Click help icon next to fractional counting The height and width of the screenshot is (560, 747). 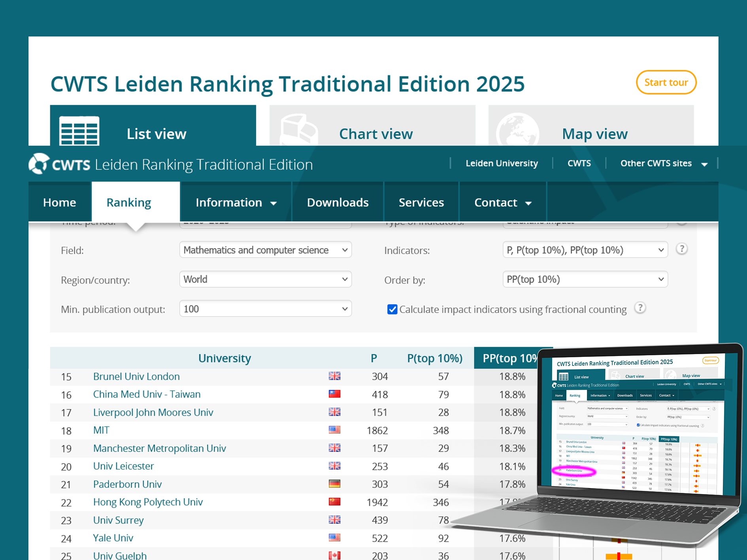(x=640, y=308)
